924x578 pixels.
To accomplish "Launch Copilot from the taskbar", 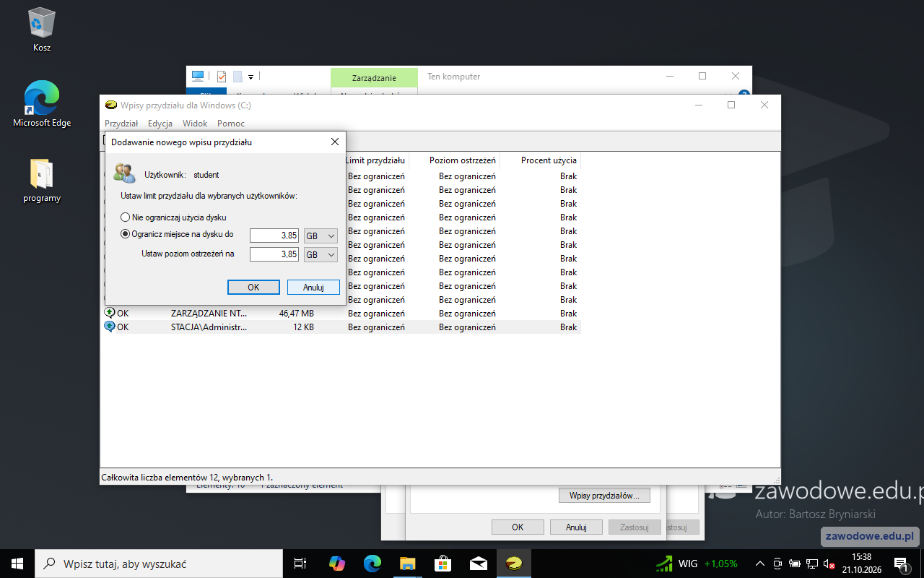I will (336, 564).
